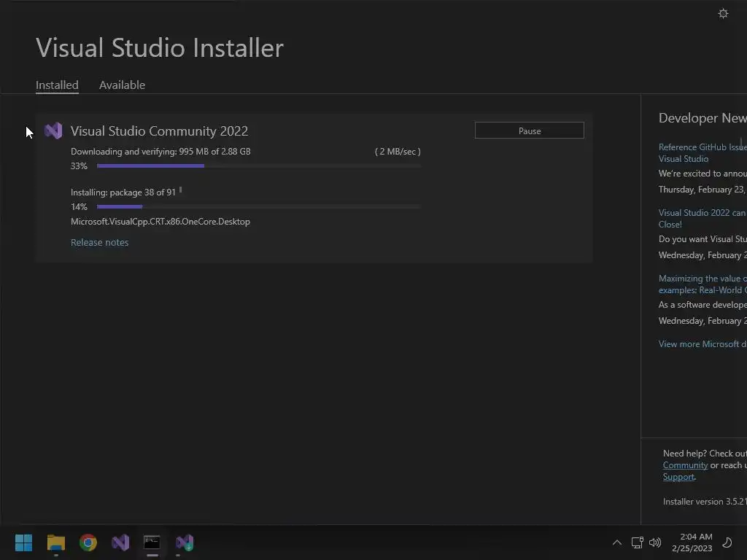The width and height of the screenshot is (747, 560).
Task: Switch to the Available tab
Action: pos(122,85)
